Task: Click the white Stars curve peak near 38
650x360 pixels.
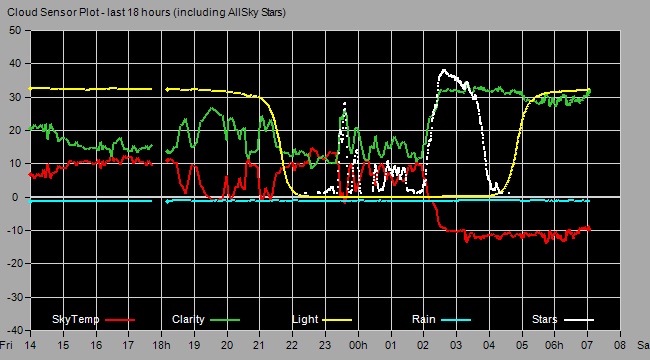Action: [x=444, y=71]
